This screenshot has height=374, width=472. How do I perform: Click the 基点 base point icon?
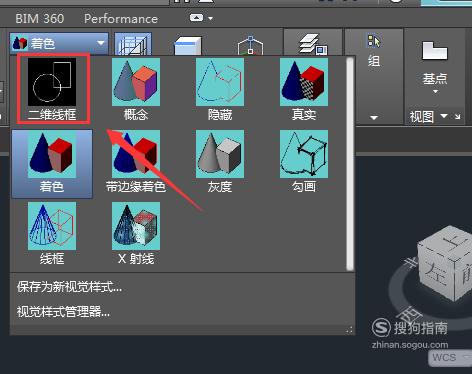tap(434, 51)
